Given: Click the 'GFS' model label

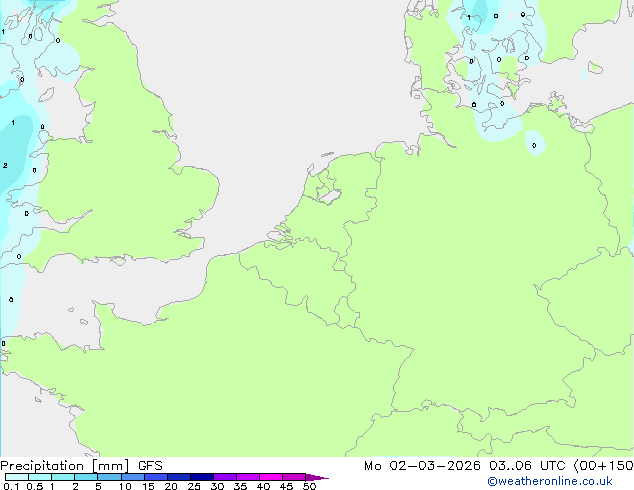Looking at the screenshot, I should pyautogui.click(x=150, y=466).
